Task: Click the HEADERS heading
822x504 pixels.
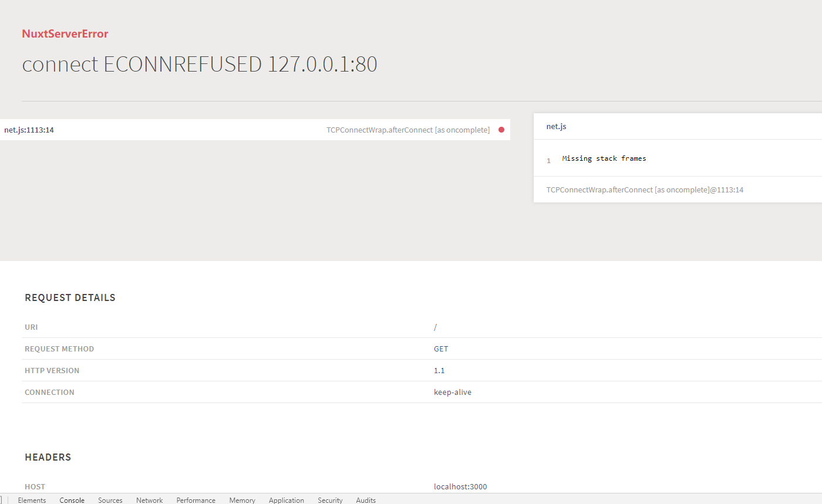Action: (48, 457)
